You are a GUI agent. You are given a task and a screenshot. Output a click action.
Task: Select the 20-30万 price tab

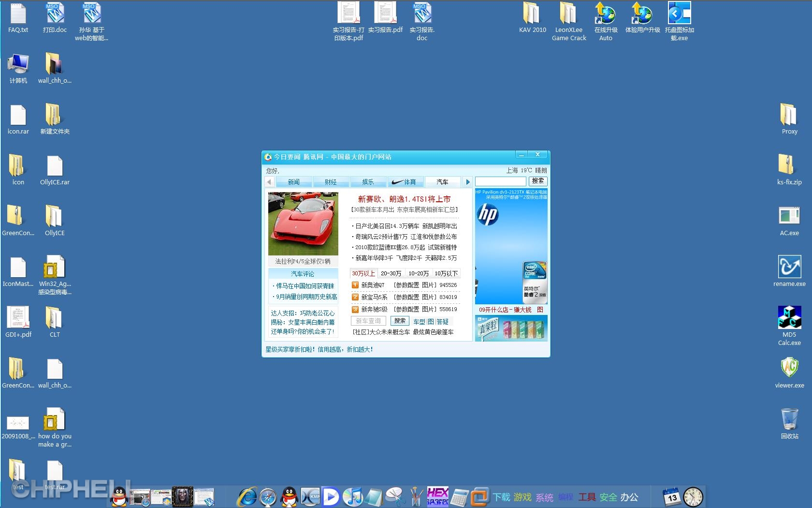pos(391,273)
